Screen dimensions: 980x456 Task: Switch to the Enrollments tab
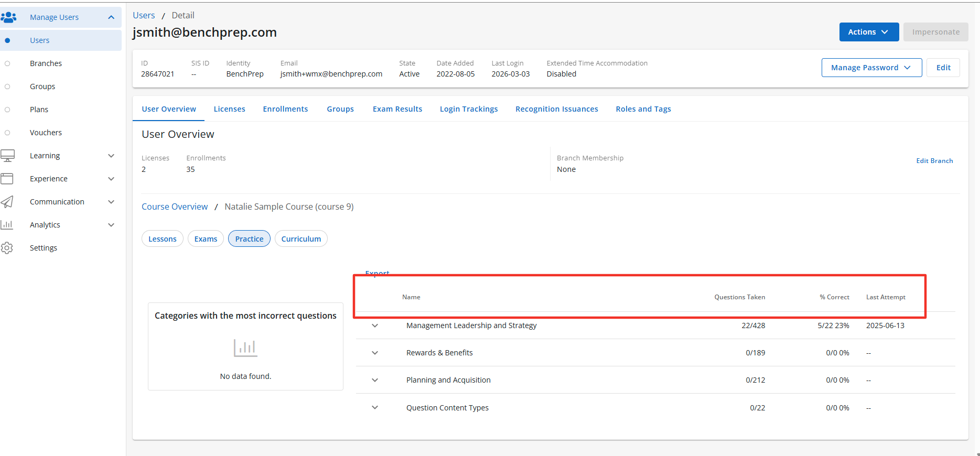[285, 109]
